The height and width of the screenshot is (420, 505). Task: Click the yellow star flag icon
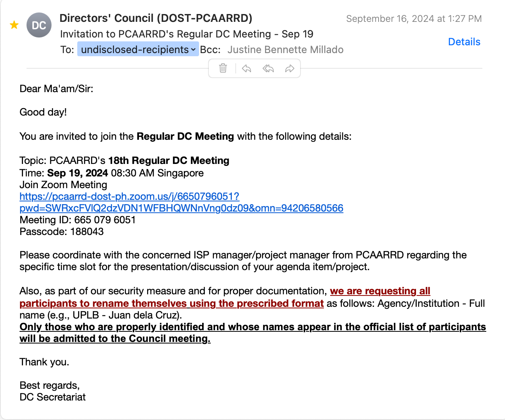tap(14, 25)
